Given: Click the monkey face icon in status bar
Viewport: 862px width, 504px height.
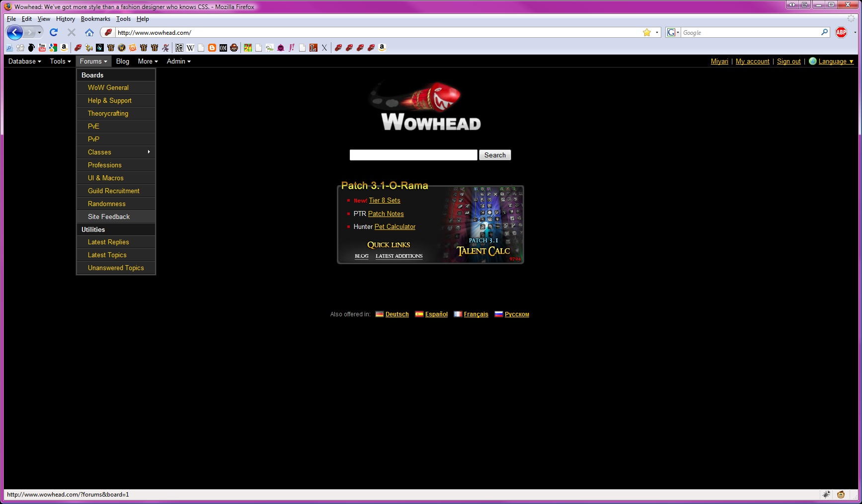Looking at the screenshot, I should click(x=841, y=495).
